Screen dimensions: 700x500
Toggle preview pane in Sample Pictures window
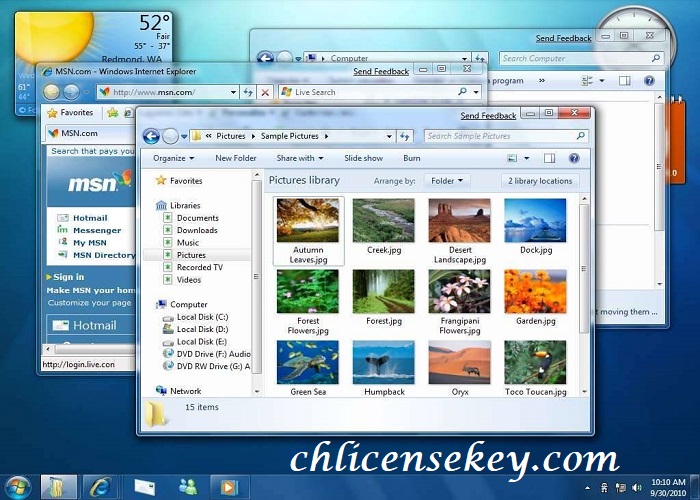click(x=550, y=158)
